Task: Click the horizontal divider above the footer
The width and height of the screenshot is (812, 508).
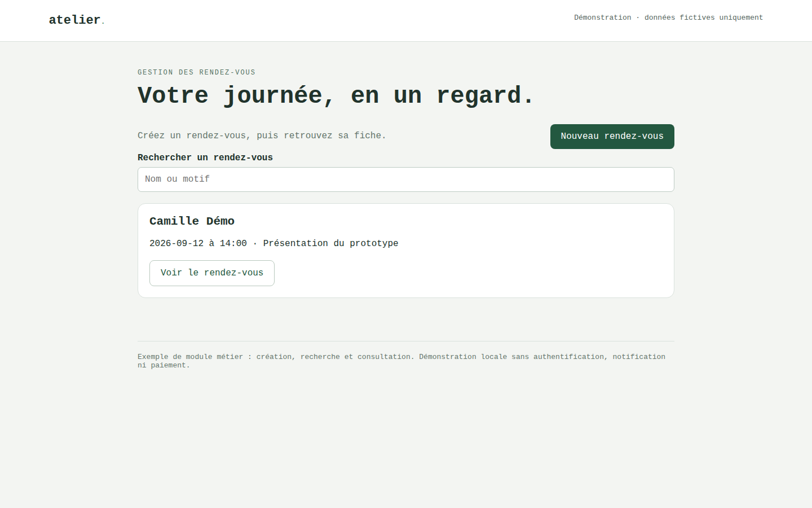Action: [406, 341]
